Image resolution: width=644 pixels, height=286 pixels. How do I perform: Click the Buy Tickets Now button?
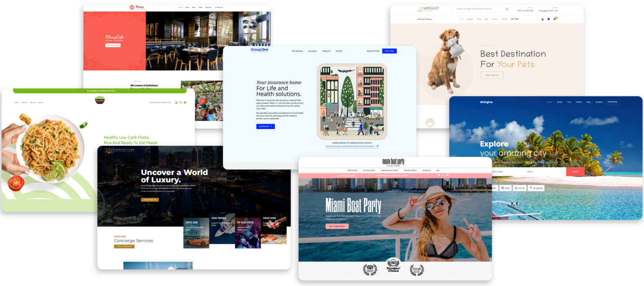point(337,226)
